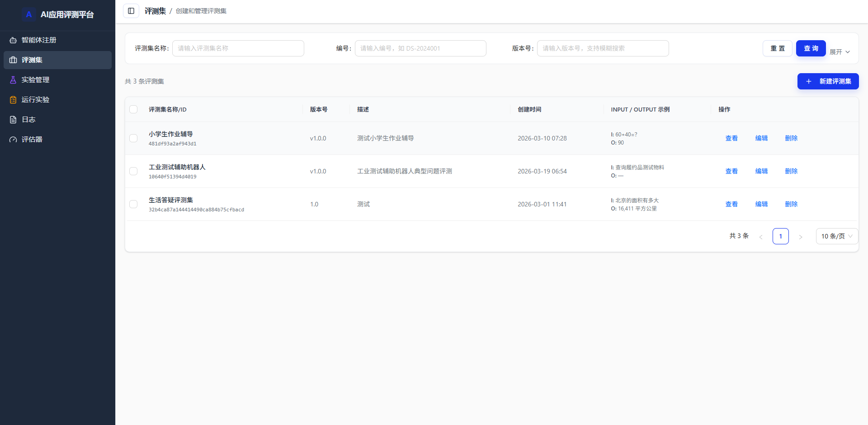Click the 实验管理 flask icon
This screenshot has width=868, height=425.
pos(13,80)
